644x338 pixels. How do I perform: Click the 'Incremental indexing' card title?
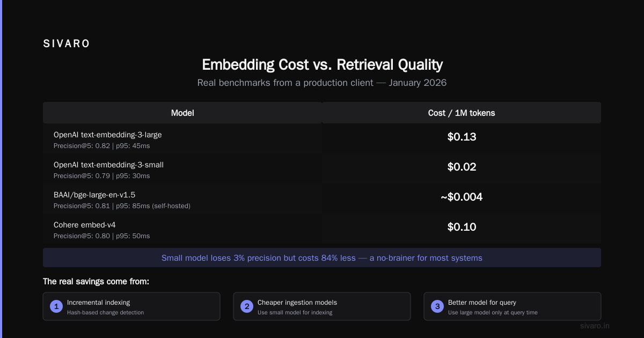click(x=98, y=303)
